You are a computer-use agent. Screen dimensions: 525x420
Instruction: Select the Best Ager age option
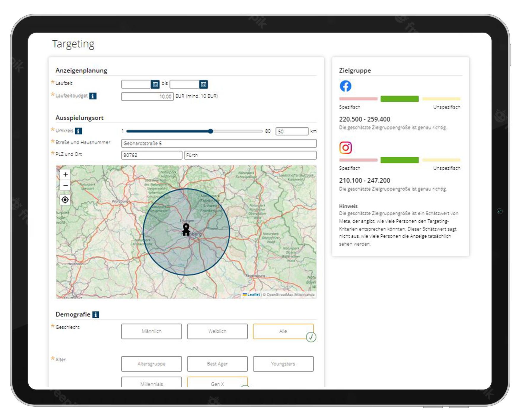[x=217, y=364]
